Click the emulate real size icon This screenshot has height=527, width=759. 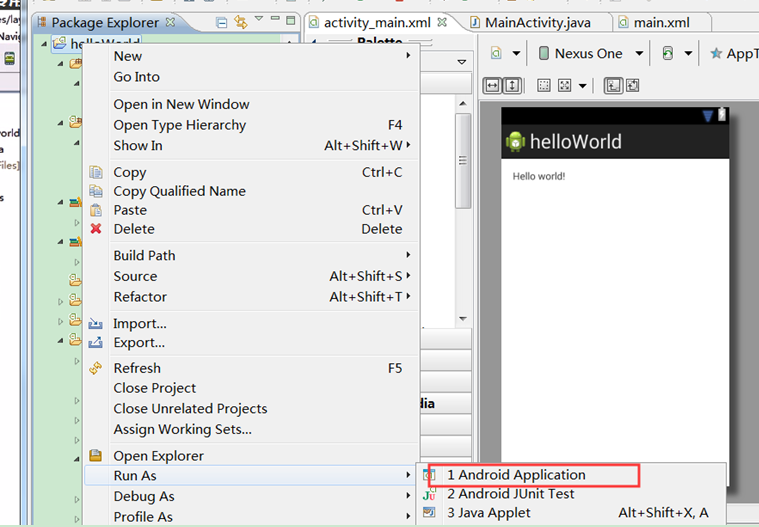click(633, 86)
